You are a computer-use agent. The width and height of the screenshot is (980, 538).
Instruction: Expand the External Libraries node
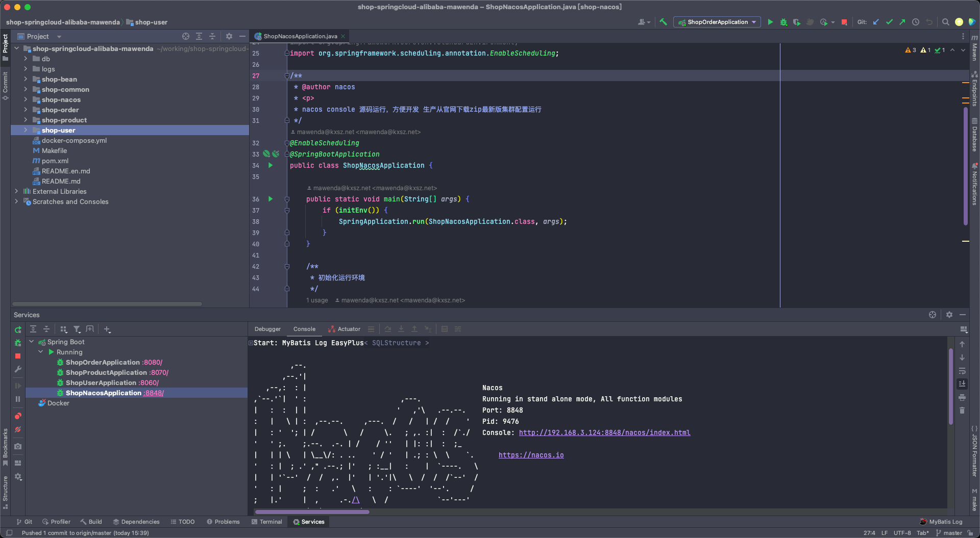pyautogui.click(x=16, y=191)
